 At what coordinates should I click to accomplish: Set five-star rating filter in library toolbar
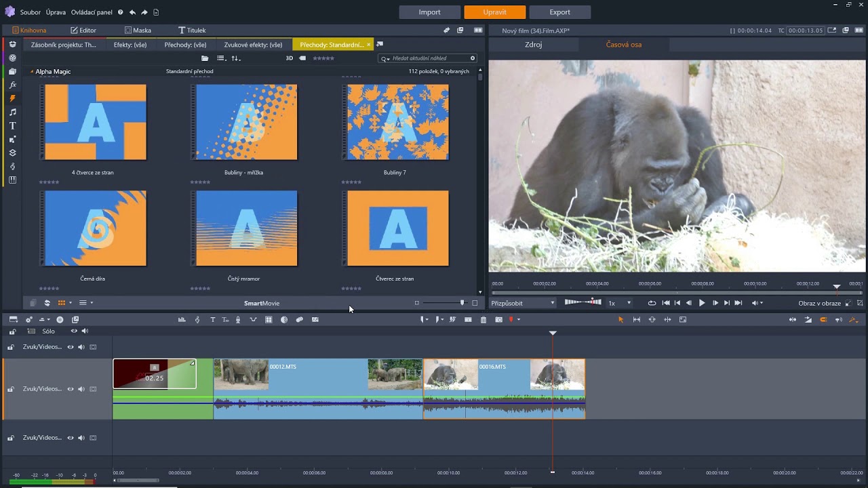(x=323, y=58)
